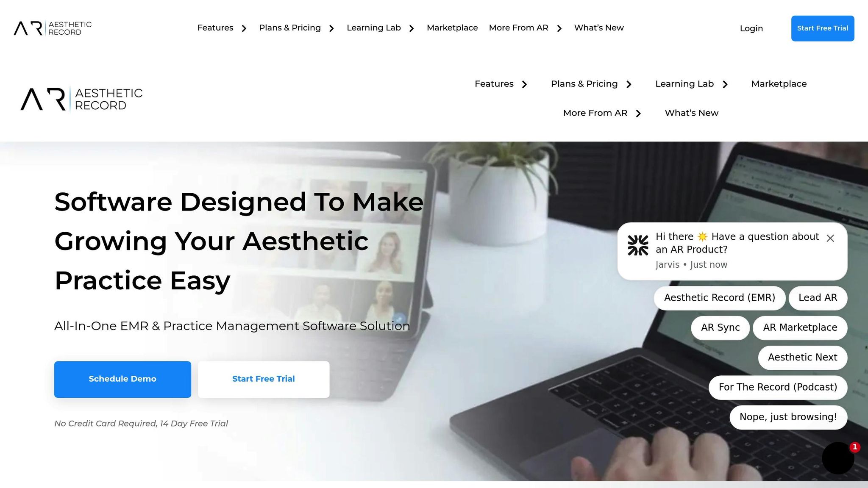Choose For The Record (Podcast) chat option
Screen dimensions: 868x488
pyautogui.click(x=778, y=387)
